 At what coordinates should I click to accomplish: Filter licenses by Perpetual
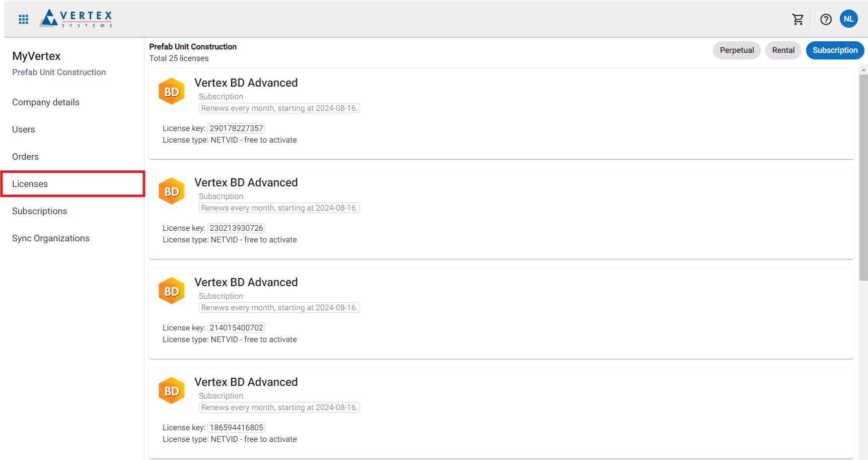[x=736, y=50]
